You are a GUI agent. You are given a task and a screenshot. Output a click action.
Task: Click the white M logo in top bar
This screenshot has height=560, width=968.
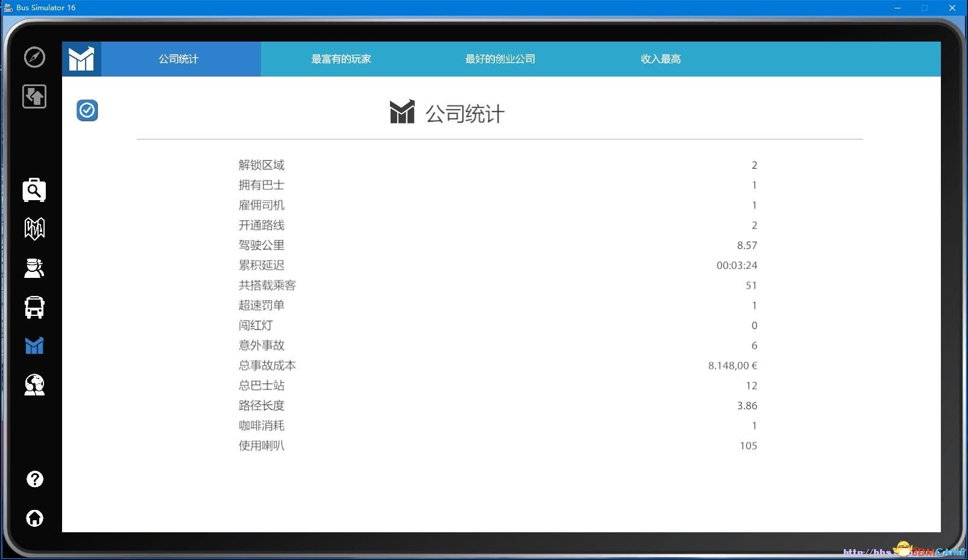(81, 59)
